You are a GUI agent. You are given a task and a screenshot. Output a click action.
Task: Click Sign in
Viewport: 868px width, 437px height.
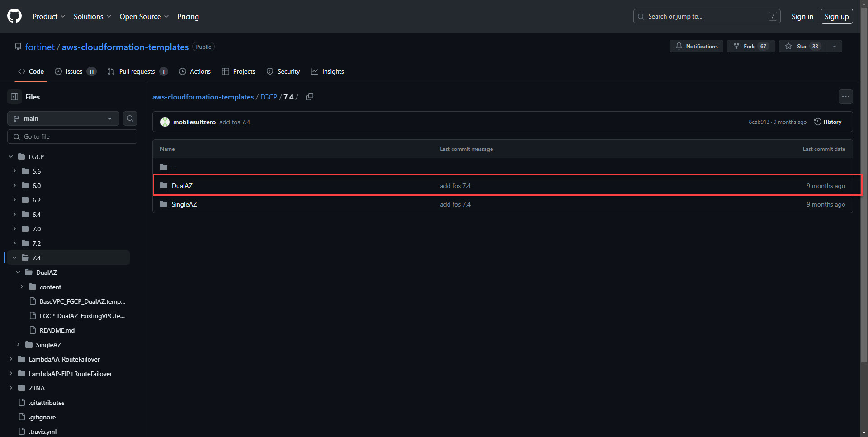point(802,16)
